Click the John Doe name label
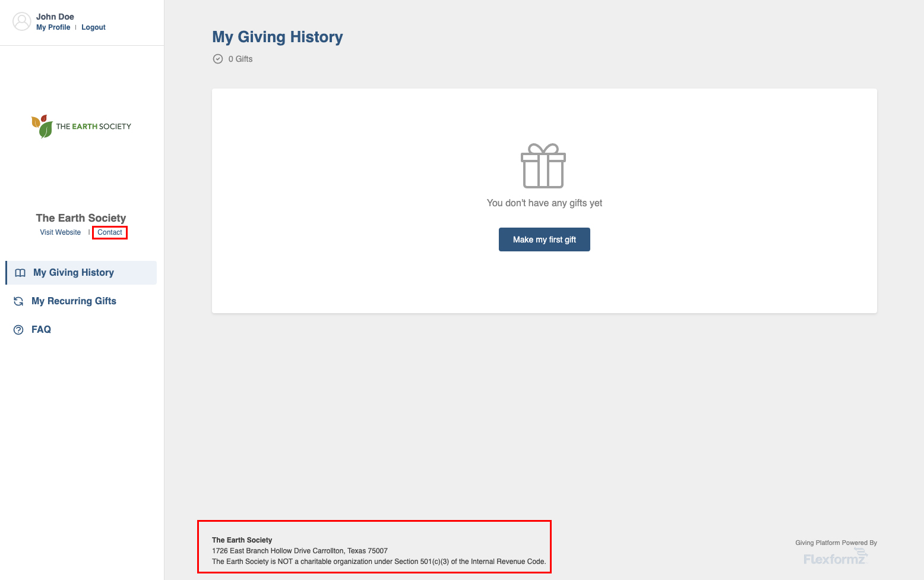Image resolution: width=924 pixels, height=580 pixels. [55, 16]
